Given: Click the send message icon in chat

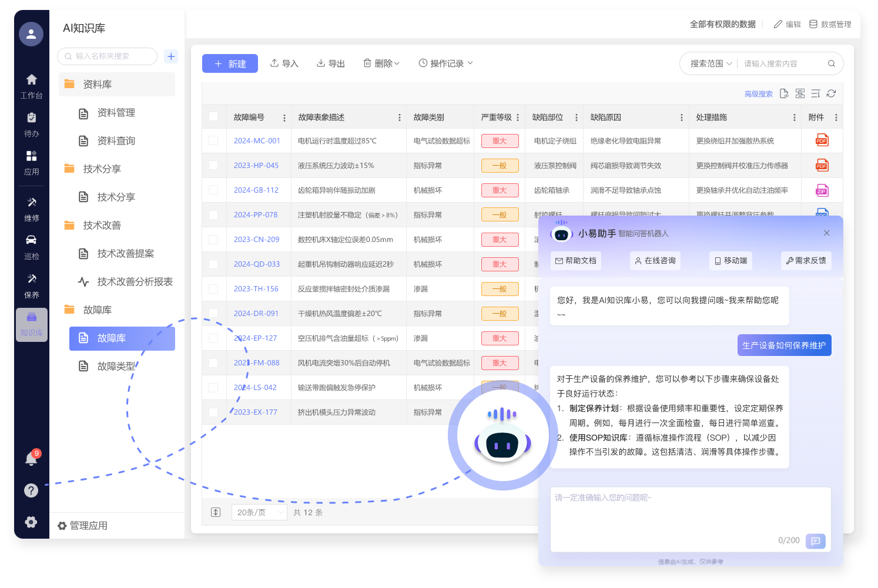Looking at the screenshot, I should pyautogui.click(x=816, y=541).
